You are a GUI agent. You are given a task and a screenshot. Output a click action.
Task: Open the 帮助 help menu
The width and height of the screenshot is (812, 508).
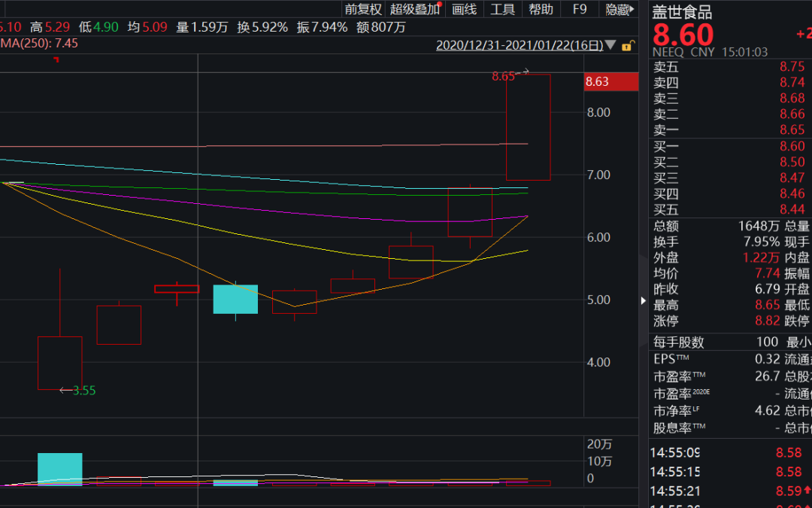coord(541,9)
